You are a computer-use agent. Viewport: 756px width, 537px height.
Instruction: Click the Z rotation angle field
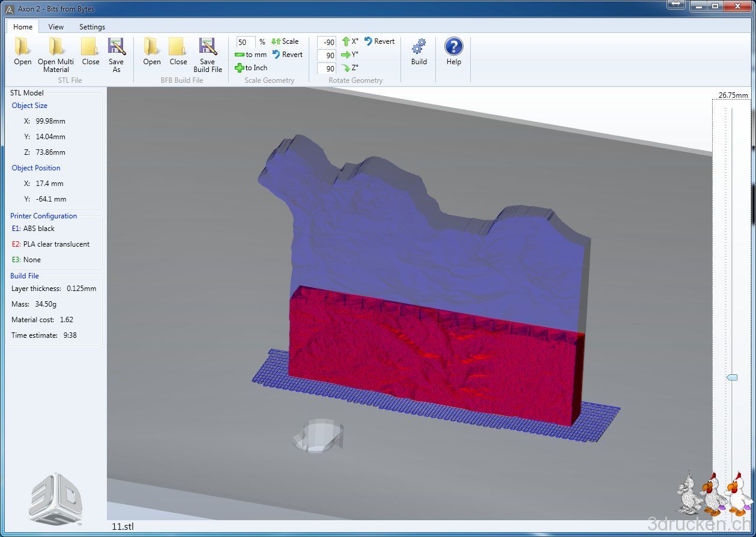point(327,68)
